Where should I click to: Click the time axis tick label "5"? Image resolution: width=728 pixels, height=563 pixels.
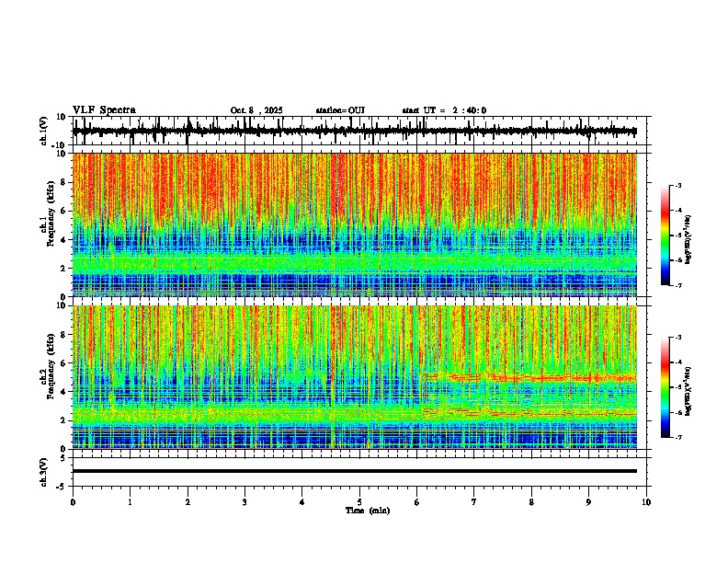[x=359, y=502]
